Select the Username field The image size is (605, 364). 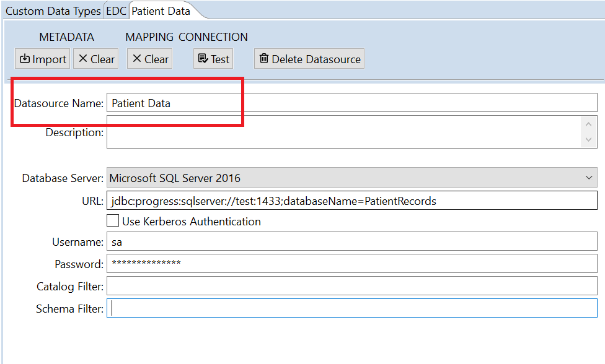point(352,241)
